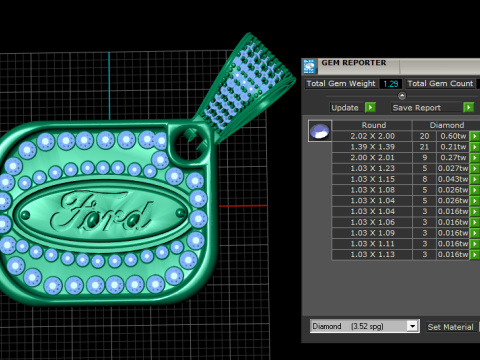Click the green arrow in the 0.043tw row
The image size is (480, 360).
(x=475, y=179)
